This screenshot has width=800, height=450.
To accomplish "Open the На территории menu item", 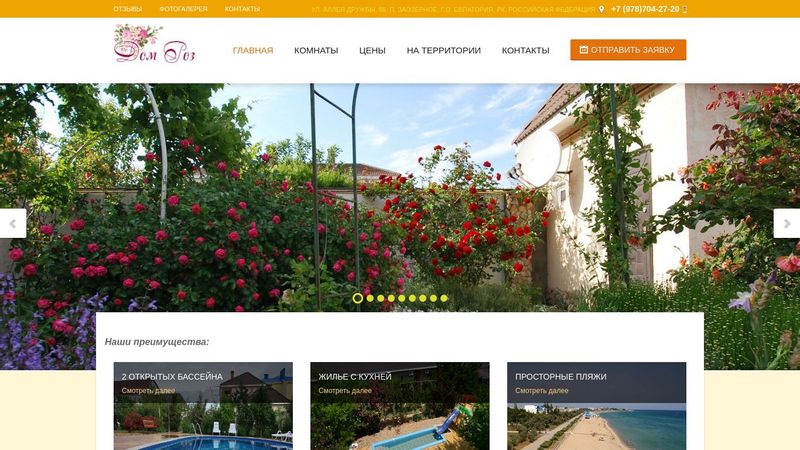I will (x=443, y=51).
